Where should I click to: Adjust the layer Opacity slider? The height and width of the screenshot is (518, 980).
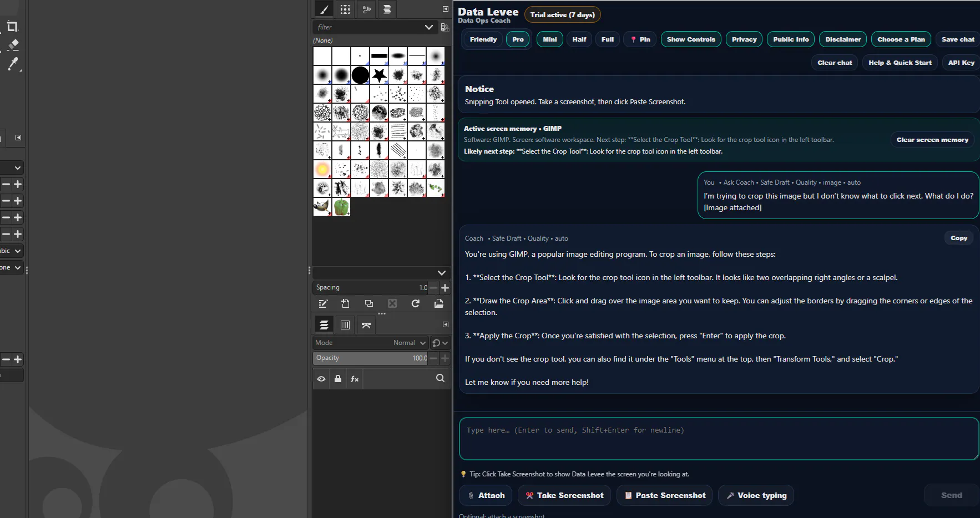click(371, 358)
